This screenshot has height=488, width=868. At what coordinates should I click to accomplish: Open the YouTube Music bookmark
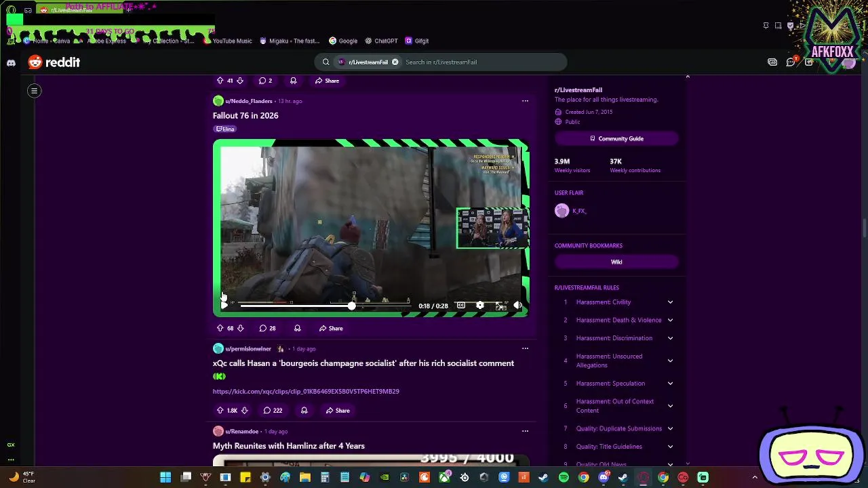pos(228,41)
